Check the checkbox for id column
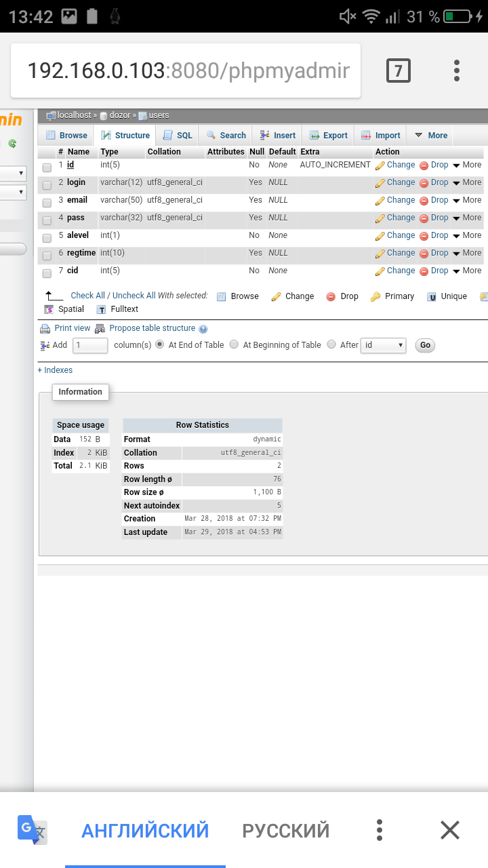The height and width of the screenshot is (868, 488). (x=47, y=167)
